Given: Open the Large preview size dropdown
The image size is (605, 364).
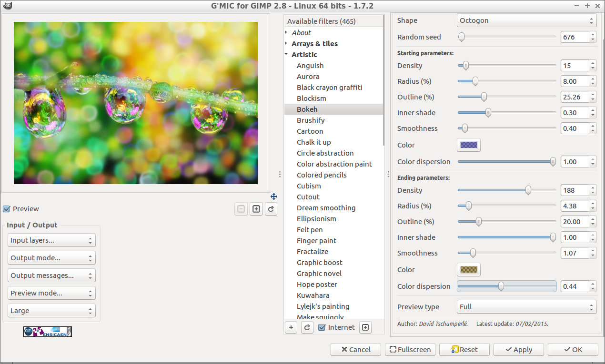Looking at the screenshot, I should point(51,311).
